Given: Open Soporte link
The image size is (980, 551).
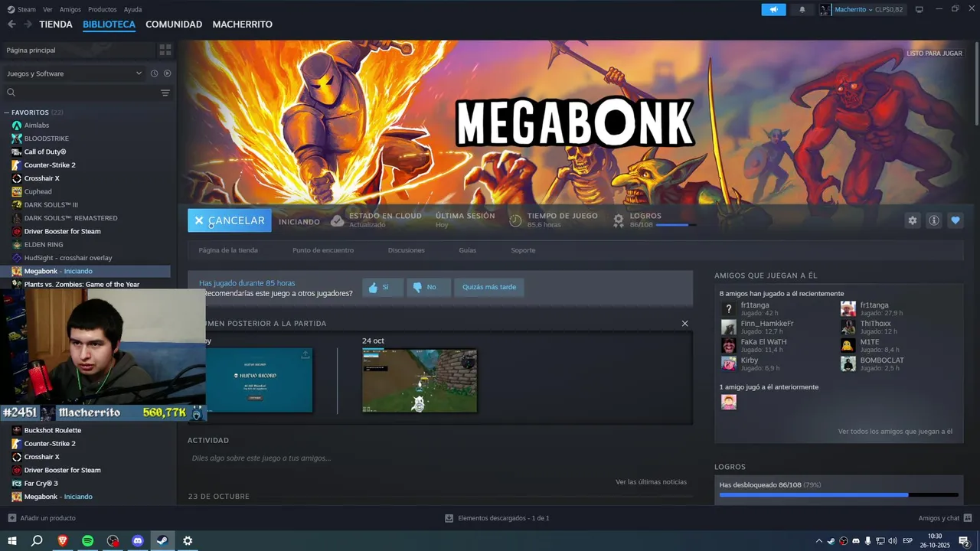Looking at the screenshot, I should point(523,250).
